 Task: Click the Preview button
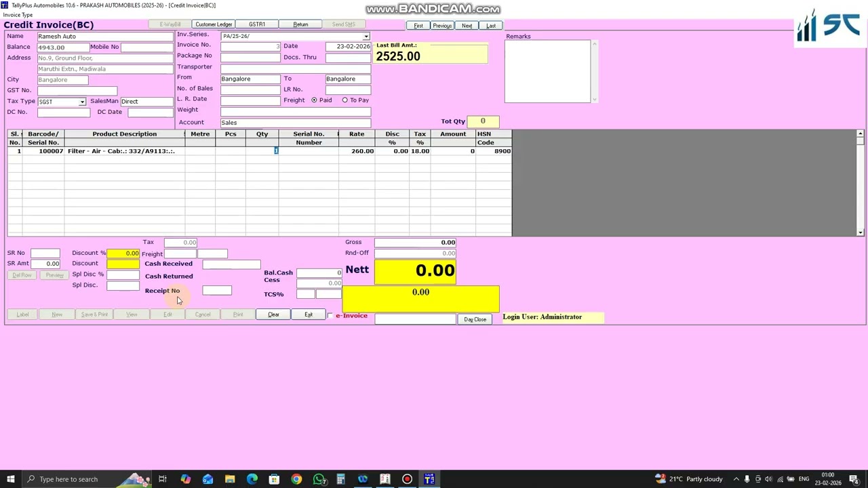[54, 275]
